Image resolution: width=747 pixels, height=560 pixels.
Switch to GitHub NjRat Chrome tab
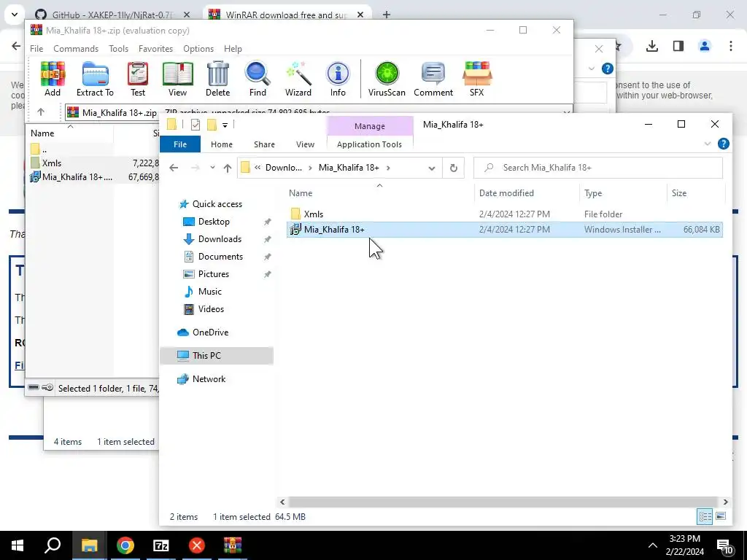point(112,15)
